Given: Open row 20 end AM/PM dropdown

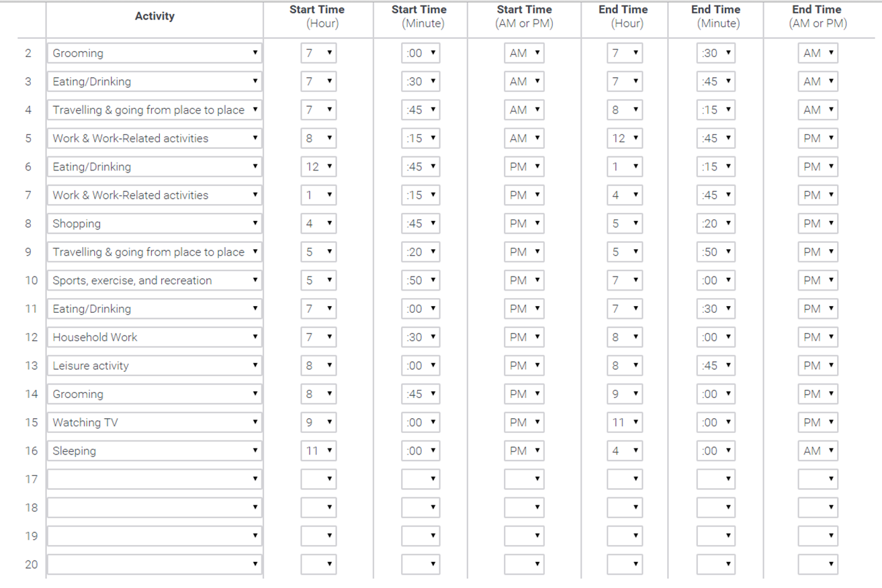Looking at the screenshot, I should [818, 565].
